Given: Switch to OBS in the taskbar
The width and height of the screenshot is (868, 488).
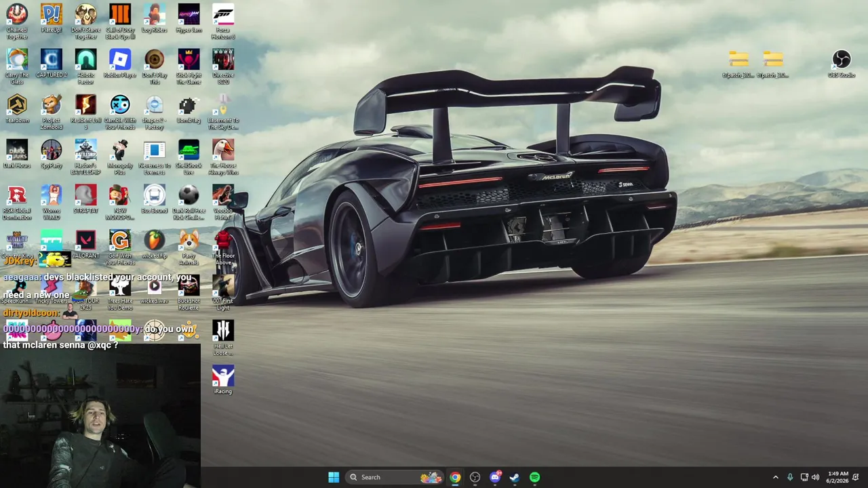Looking at the screenshot, I should click(x=475, y=477).
